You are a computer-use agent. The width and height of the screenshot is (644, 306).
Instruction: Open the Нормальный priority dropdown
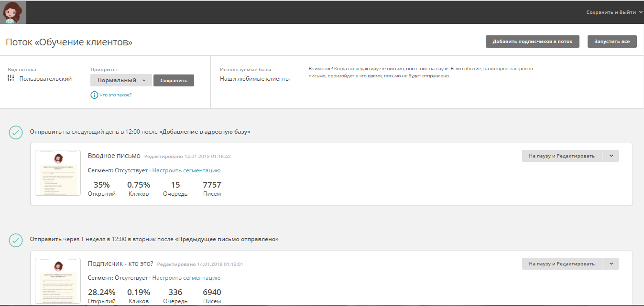pyautogui.click(x=121, y=80)
